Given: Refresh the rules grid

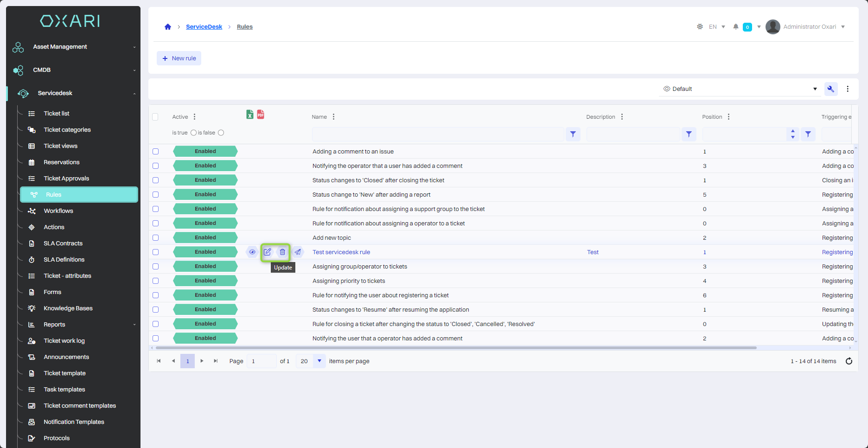Looking at the screenshot, I should [849, 361].
